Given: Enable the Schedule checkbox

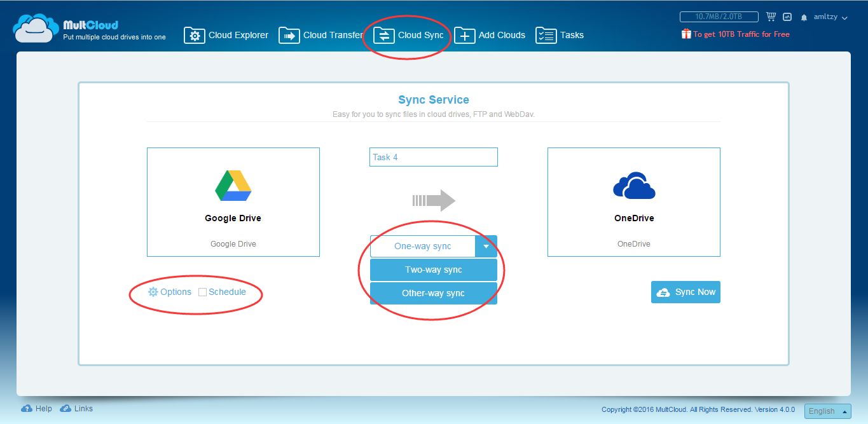Looking at the screenshot, I should coord(203,292).
